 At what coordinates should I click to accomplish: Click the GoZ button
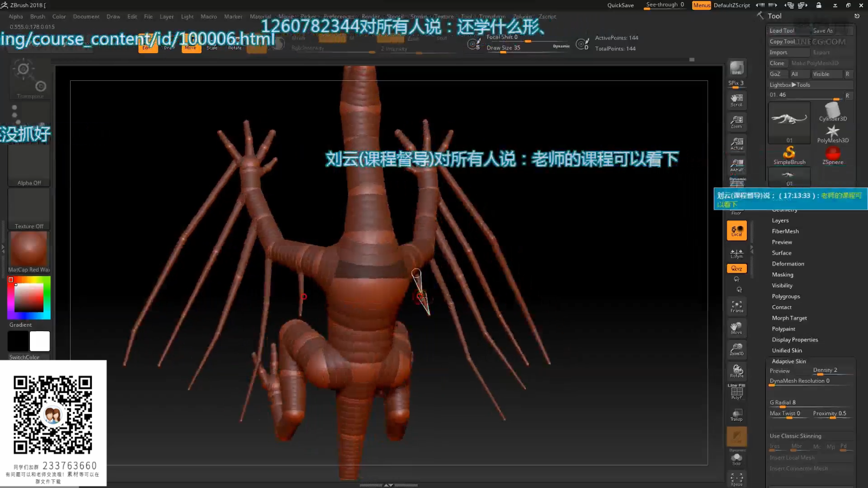coord(775,74)
